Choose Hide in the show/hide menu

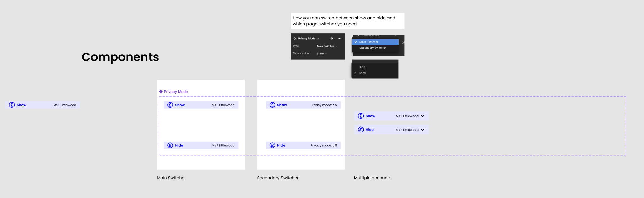click(x=362, y=67)
